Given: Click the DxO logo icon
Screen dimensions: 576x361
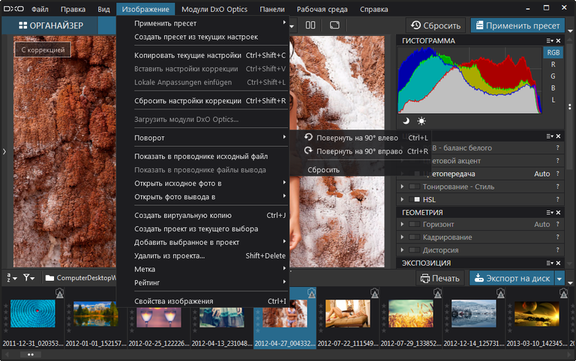Looking at the screenshot, I should click(x=14, y=9).
